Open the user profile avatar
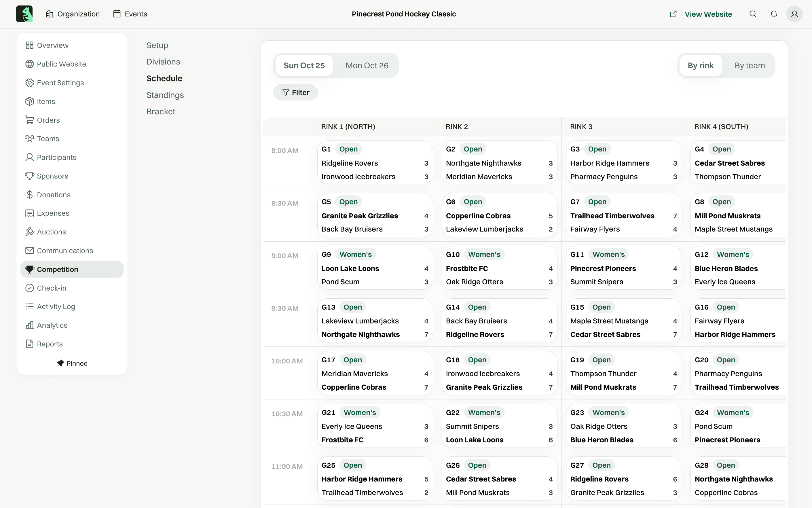Image resolution: width=812 pixels, height=508 pixels. tap(794, 14)
